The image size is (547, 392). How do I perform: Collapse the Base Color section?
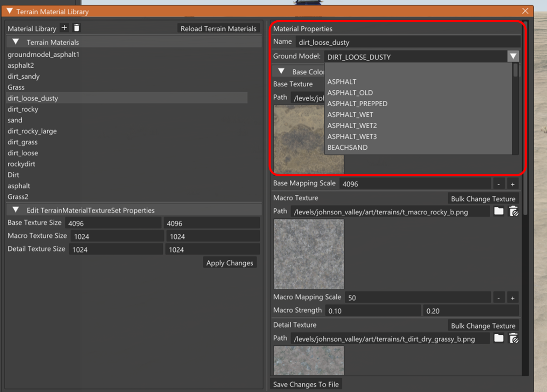[x=281, y=71]
